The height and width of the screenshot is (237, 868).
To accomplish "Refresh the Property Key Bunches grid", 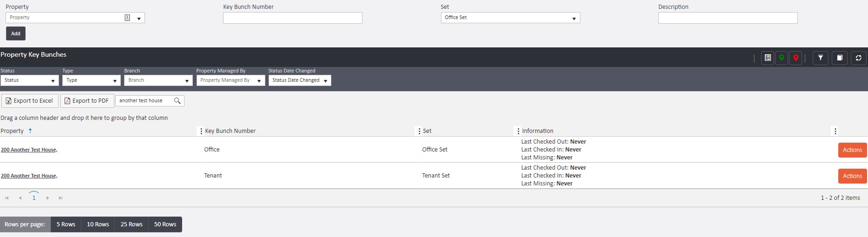I will (858, 58).
